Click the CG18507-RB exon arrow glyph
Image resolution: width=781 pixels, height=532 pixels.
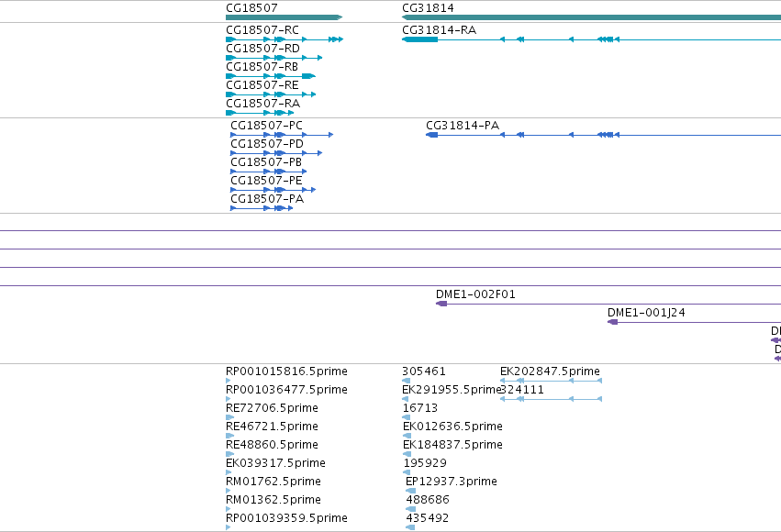click(271, 76)
